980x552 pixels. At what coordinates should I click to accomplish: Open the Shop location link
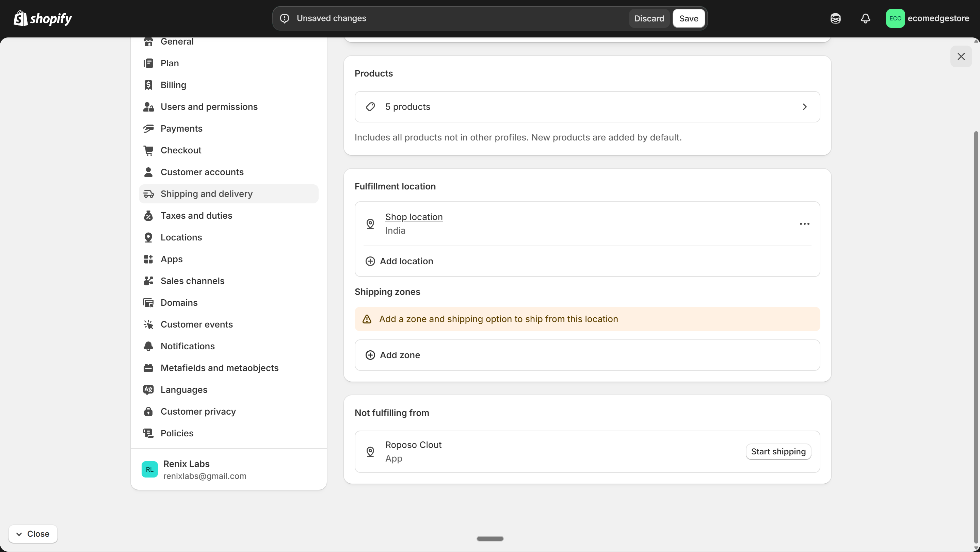tap(414, 217)
